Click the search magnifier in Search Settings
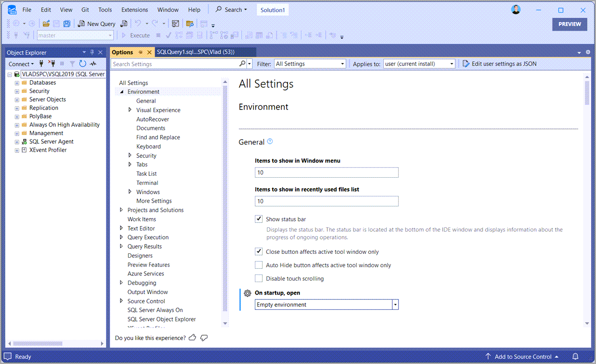The image size is (596, 364). 242,64
